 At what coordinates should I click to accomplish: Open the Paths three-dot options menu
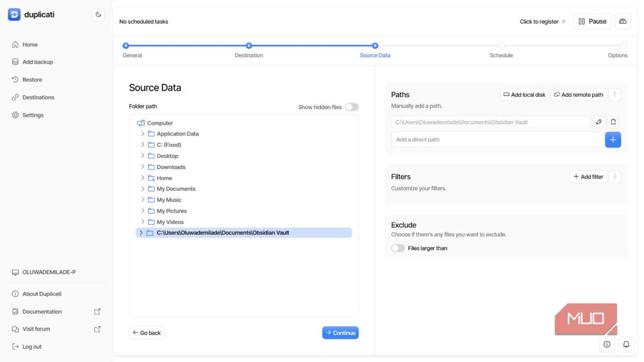[x=614, y=94]
